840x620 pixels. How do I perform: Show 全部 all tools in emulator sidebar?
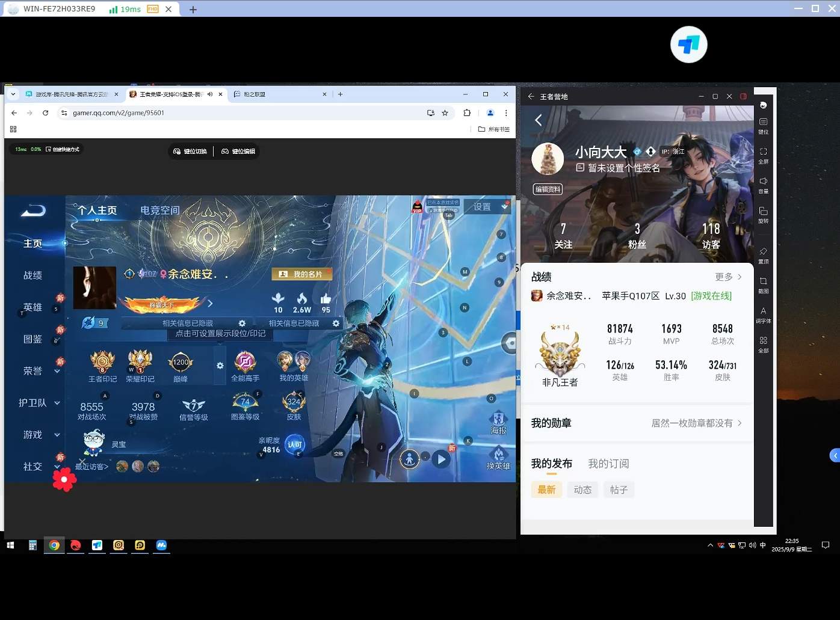[763, 344]
